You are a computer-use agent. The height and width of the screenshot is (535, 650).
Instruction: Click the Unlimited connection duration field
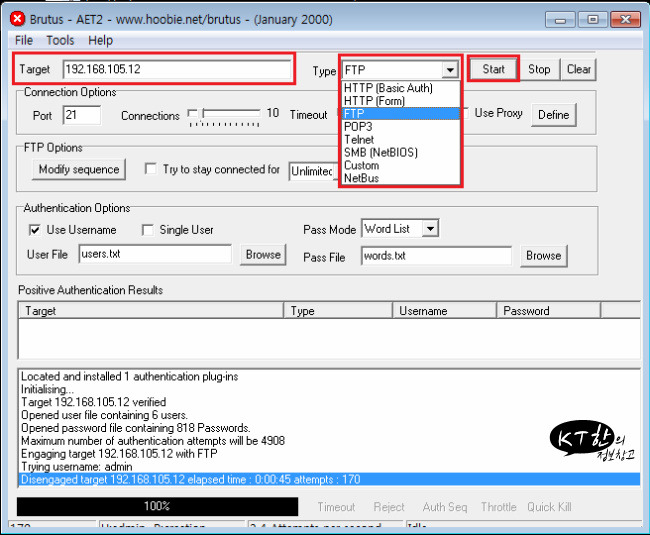pyautogui.click(x=314, y=171)
